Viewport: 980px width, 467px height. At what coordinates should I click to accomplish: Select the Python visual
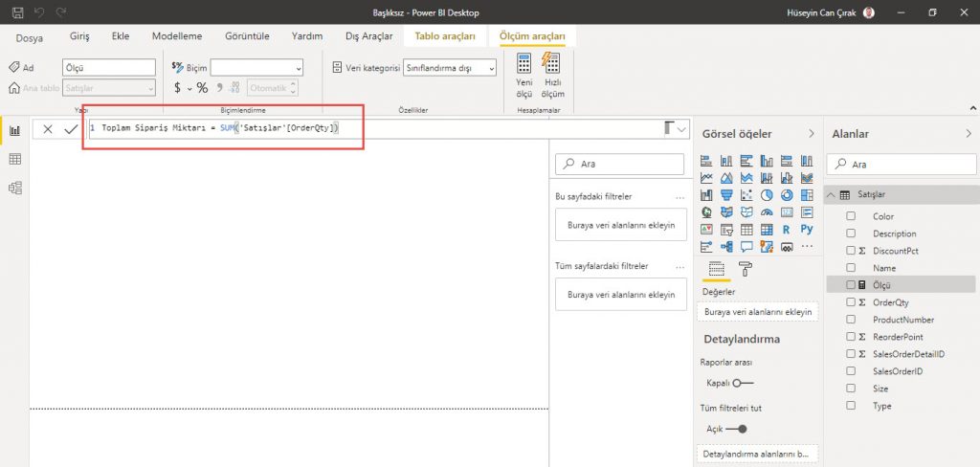807,230
